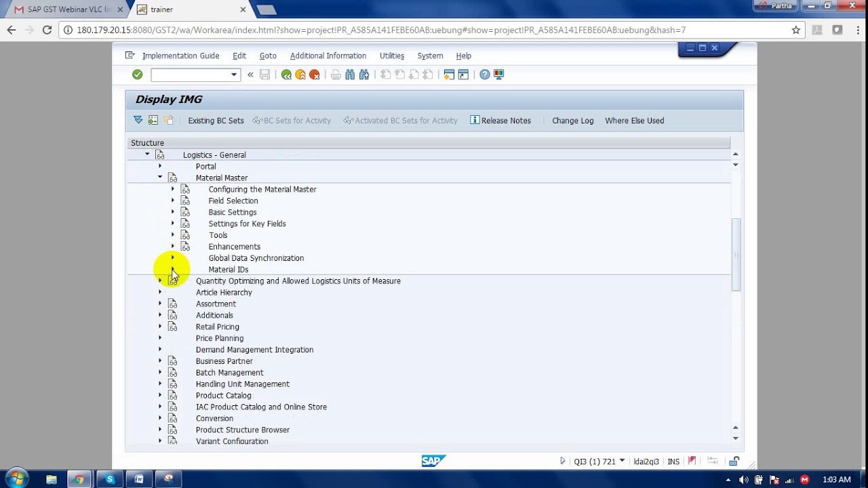This screenshot has height=488, width=868.
Task: Click the browser address bar
Action: point(430,30)
